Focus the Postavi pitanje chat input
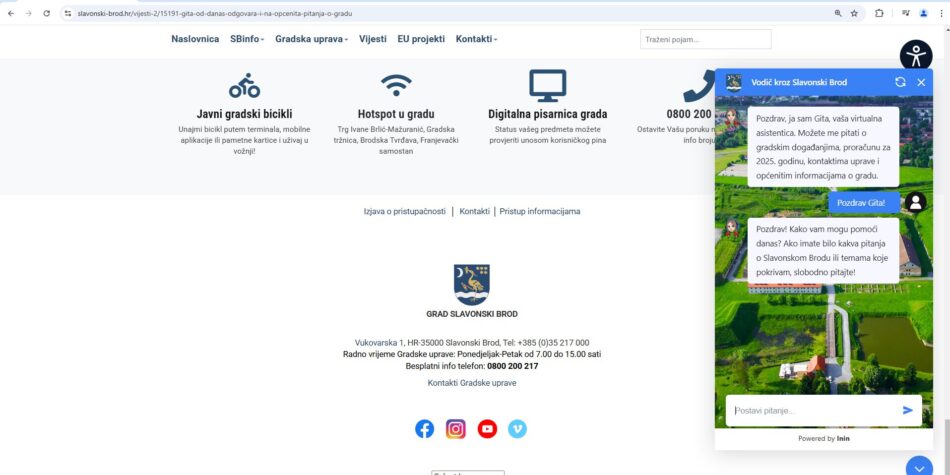 click(812, 410)
